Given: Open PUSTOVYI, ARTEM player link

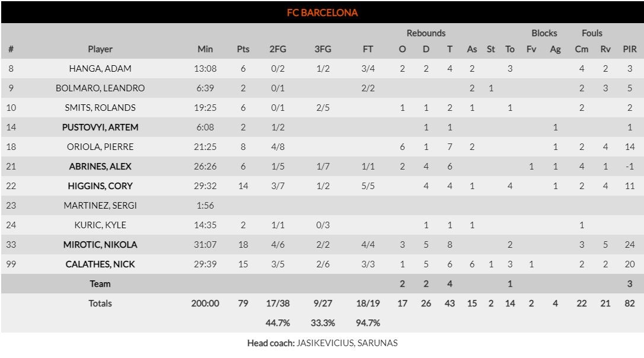Looking at the screenshot, I should click(x=100, y=127).
